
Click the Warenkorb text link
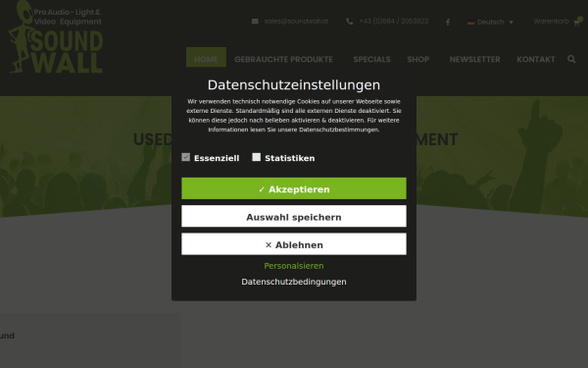click(x=551, y=22)
